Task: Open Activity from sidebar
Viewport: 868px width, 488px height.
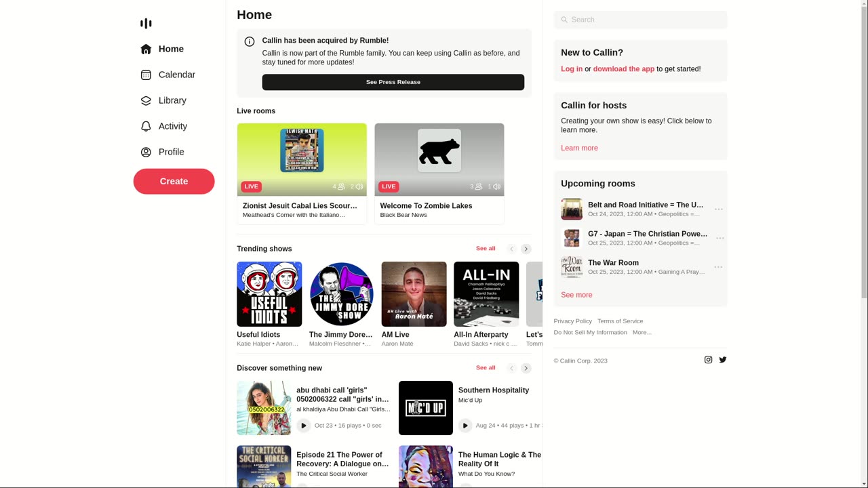Action: pos(174,126)
